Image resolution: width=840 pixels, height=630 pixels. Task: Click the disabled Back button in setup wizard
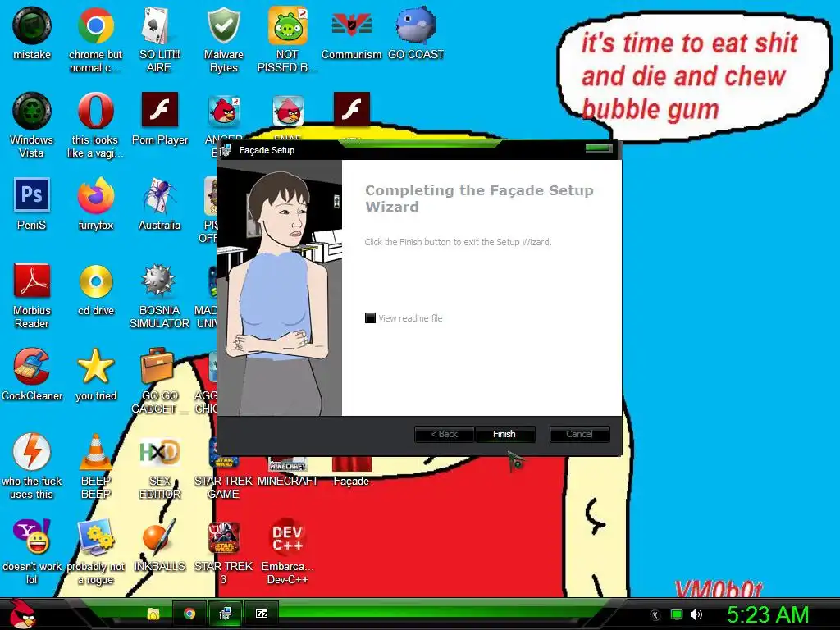pos(444,434)
